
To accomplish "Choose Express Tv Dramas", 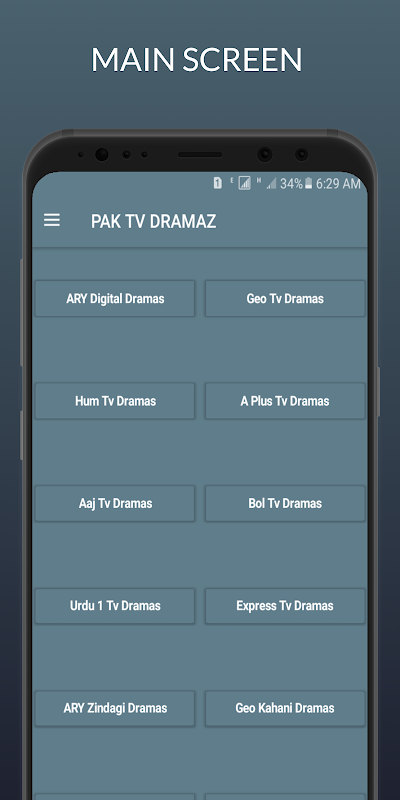I will 285,606.
